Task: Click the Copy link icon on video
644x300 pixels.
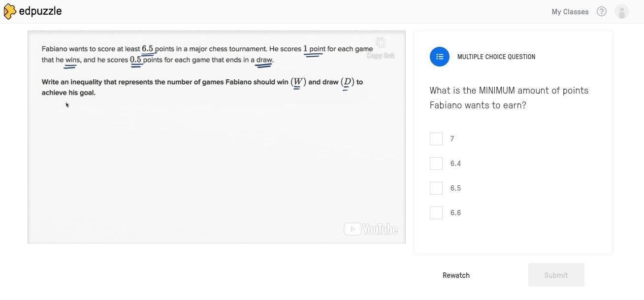Action: point(380,43)
